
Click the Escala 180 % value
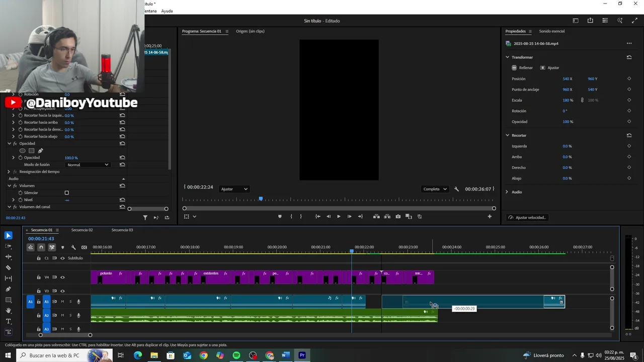568,100
